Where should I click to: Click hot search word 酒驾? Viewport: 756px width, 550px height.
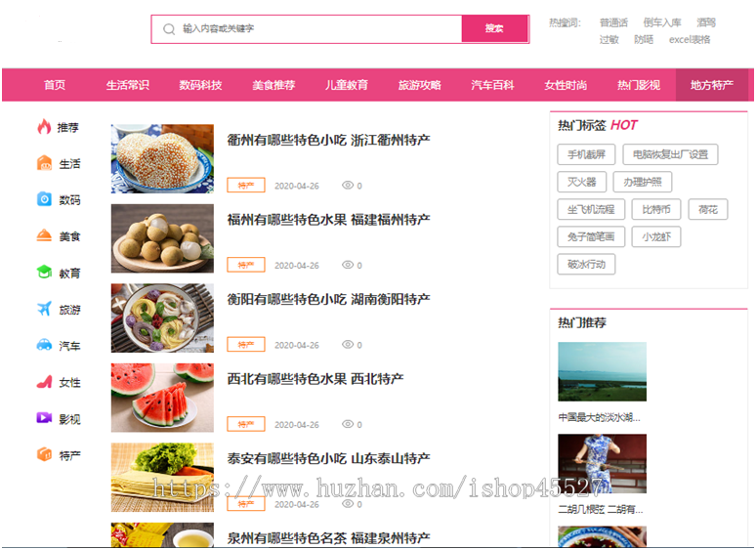tap(706, 22)
